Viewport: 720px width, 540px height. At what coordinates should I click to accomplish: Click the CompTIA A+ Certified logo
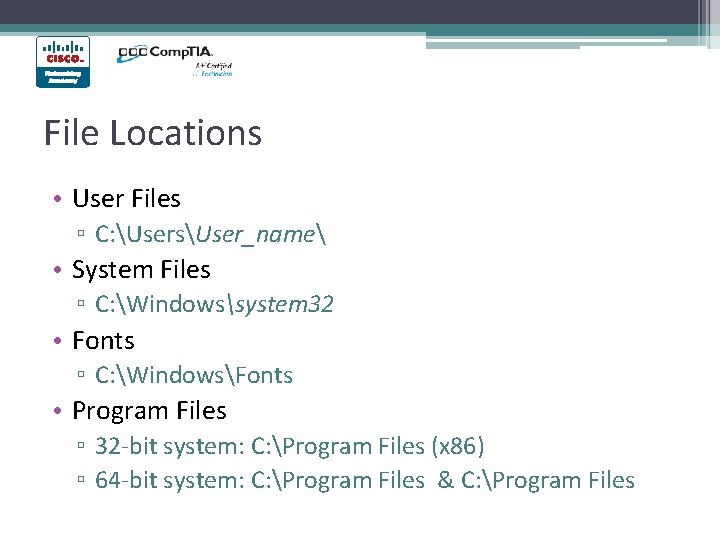click(x=175, y=61)
